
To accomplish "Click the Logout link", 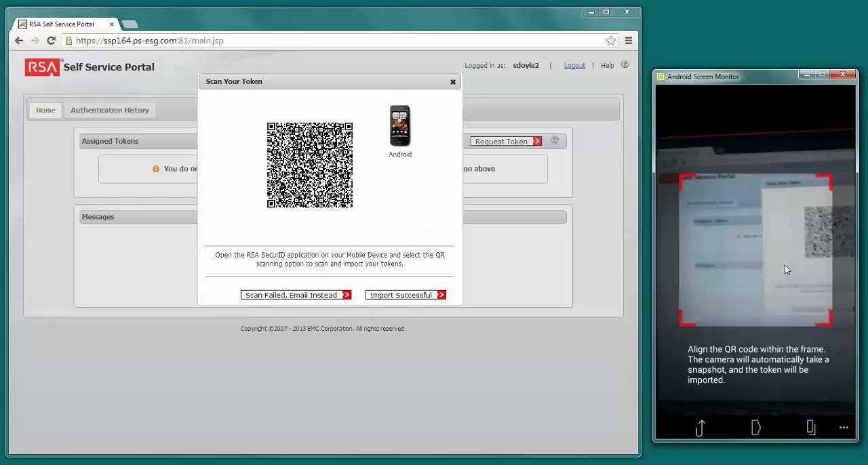I will [x=574, y=66].
